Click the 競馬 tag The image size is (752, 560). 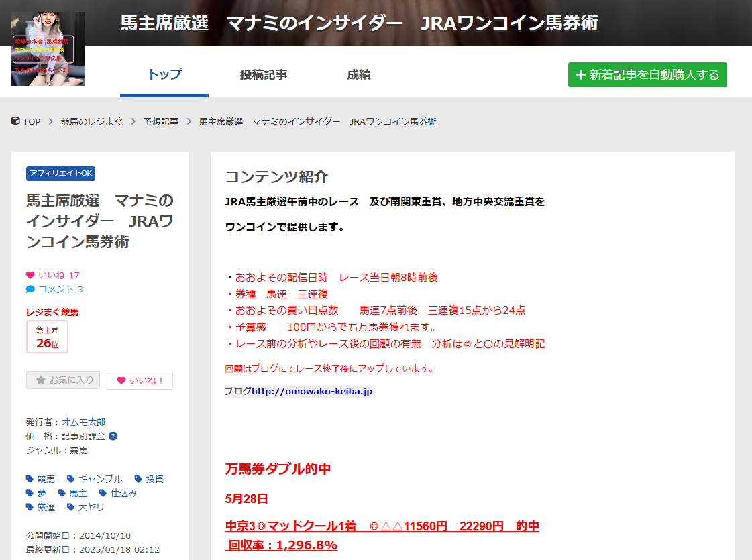point(46,479)
